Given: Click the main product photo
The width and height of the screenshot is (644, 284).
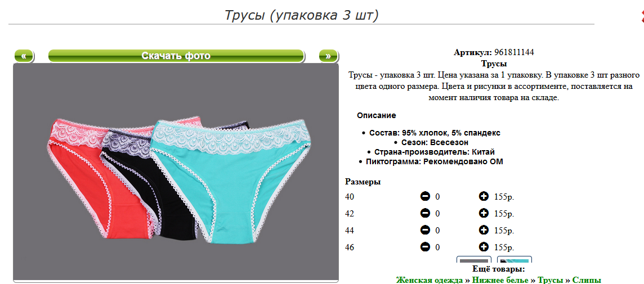Looking at the screenshot, I should [x=176, y=173].
